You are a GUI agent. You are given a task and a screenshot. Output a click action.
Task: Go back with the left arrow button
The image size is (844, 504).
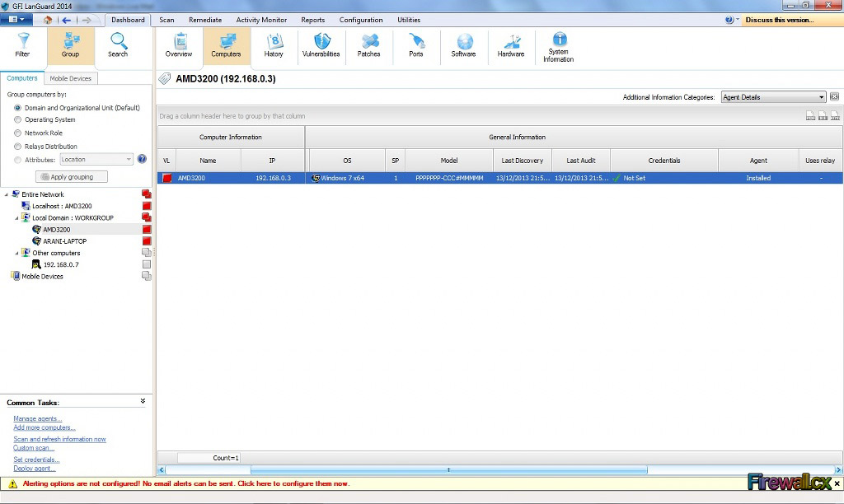pyautogui.click(x=66, y=20)
